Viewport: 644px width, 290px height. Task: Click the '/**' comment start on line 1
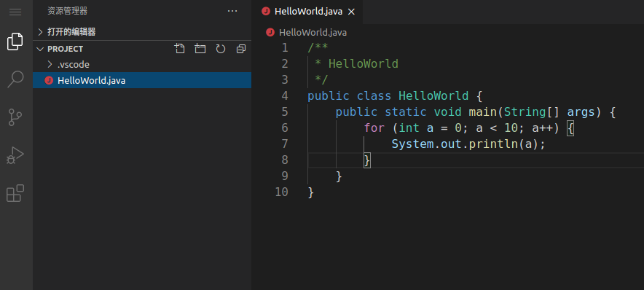tap(318, 47)
